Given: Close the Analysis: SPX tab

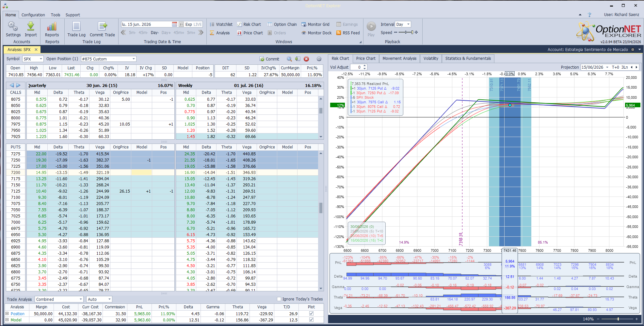Looking at the screenshot, I should pyautogui.click(x=36, y=50).
